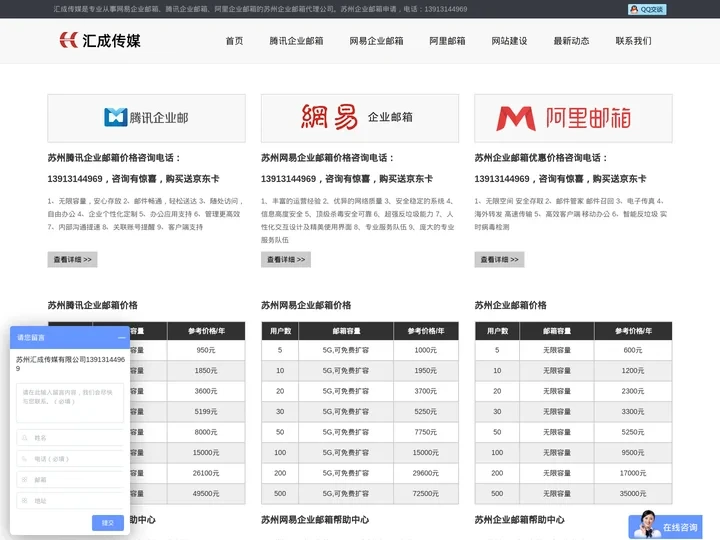This screenshot has height=540, width=720.
Task: Open 腾讯企业邮箱 navigation item
Action: pos(296,41)
